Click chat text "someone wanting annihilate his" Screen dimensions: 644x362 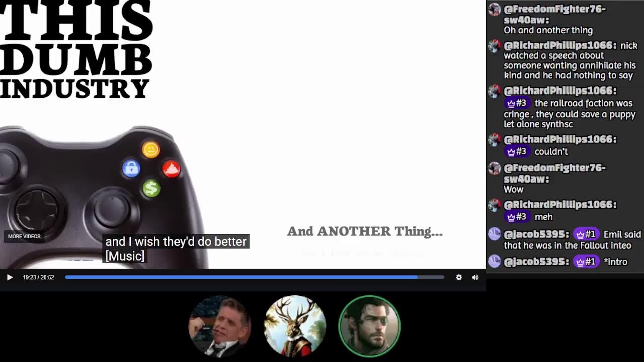570,65
